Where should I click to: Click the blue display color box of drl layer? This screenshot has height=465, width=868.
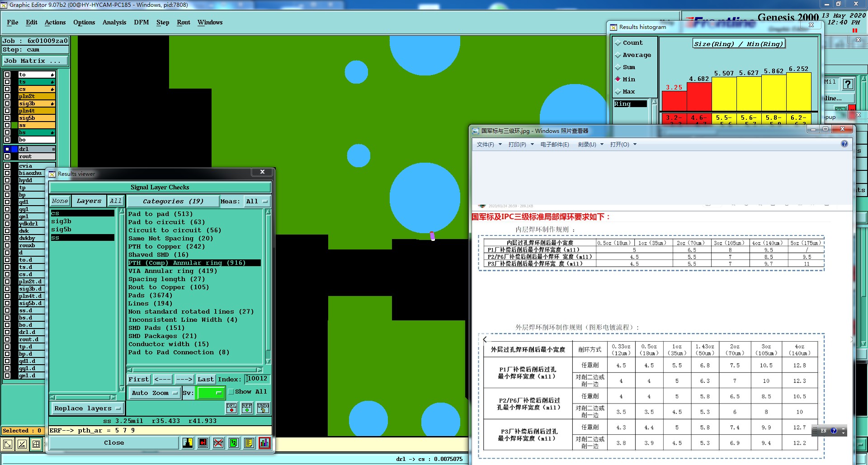click(x=14, y=149)
